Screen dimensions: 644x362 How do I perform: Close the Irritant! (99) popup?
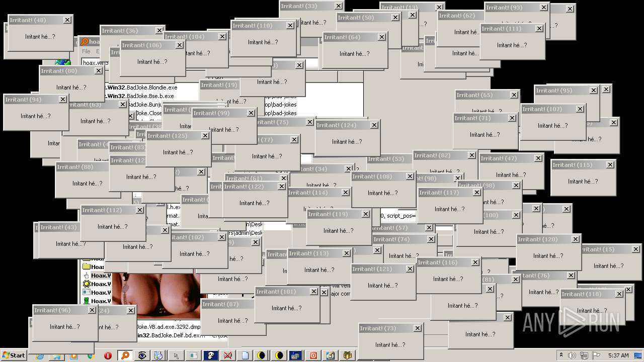[x=251, y=113]
